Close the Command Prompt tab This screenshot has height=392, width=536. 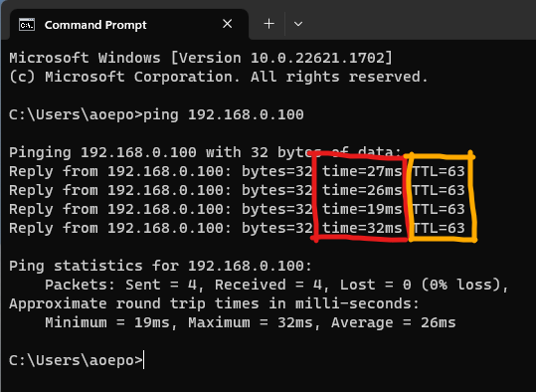click(228, 24)
